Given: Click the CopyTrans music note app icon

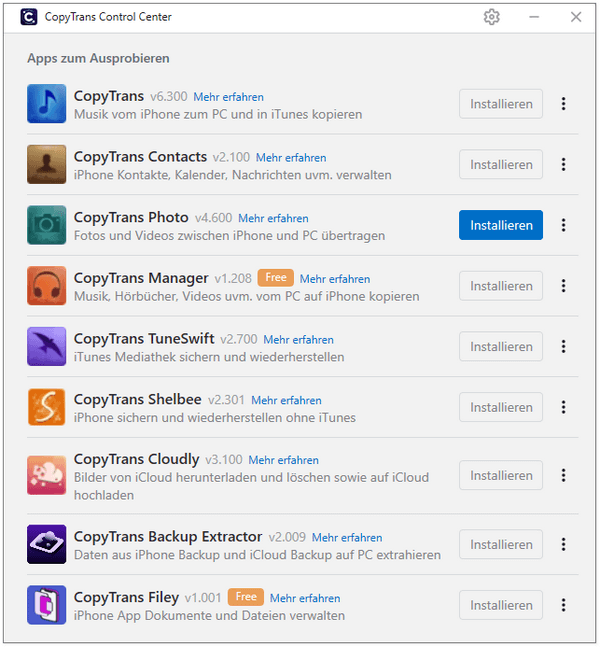Looking at the screenshot, I should click(x=47, y=104).
